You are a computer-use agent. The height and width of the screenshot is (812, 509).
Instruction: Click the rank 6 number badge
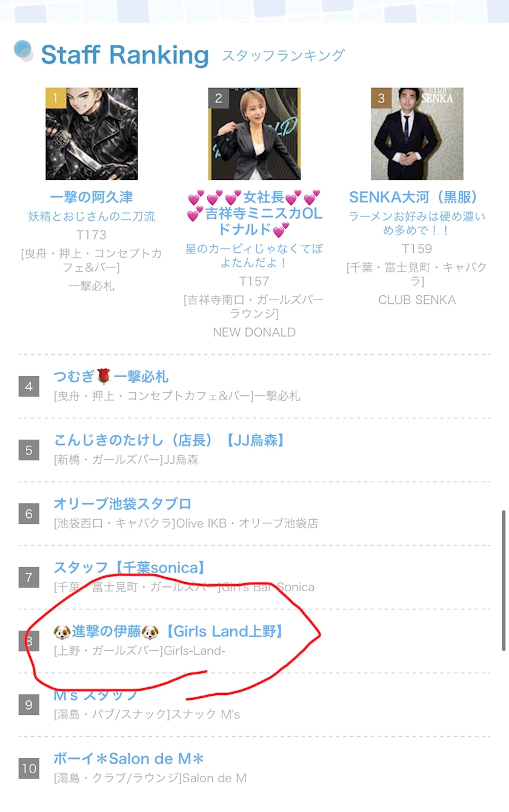coord(28,514)
